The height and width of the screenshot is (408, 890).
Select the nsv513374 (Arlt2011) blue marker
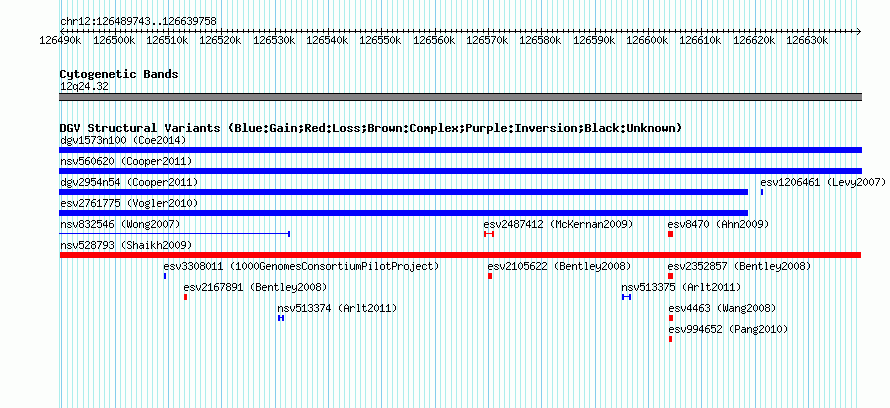coord(281,318)
